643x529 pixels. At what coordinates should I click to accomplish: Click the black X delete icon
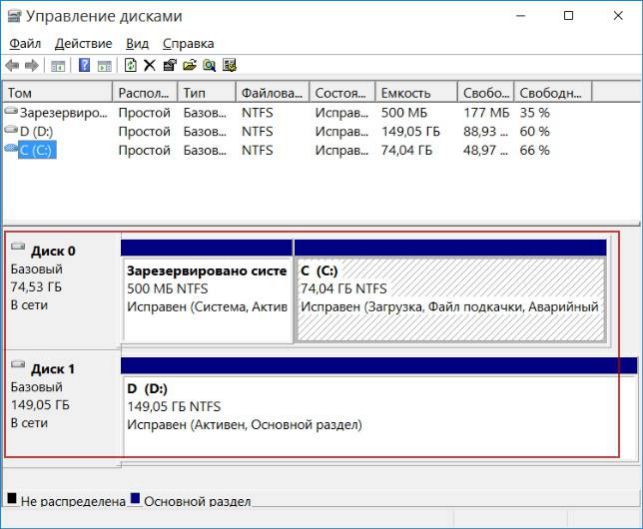pyautogui.click(x=150, y=65)
